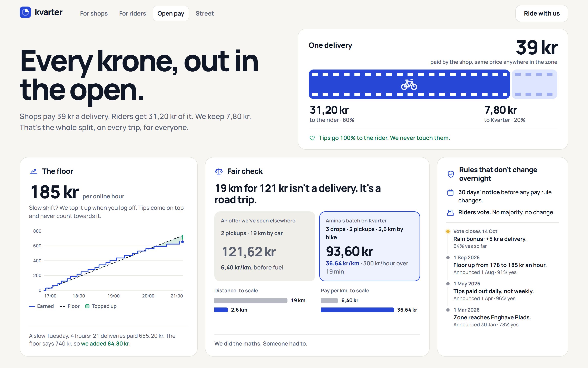Click 'We did the maths. Someone had to.'

pos(261,344)
